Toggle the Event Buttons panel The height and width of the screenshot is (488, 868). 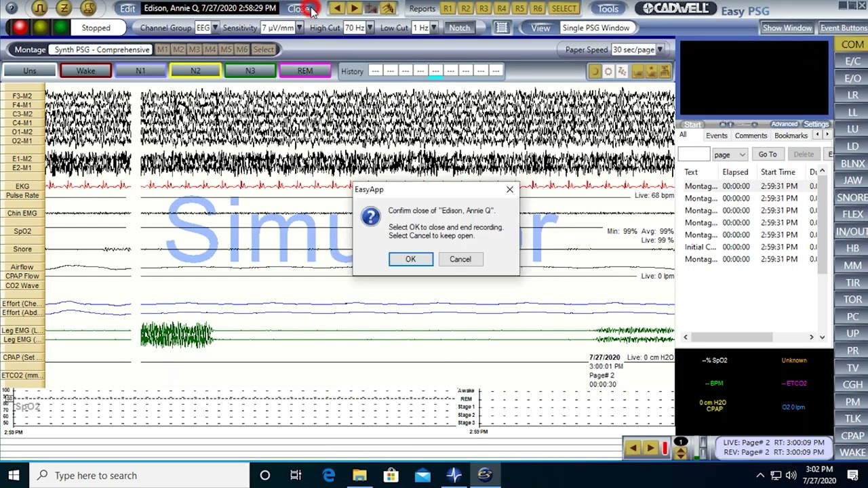(x=843, y=28)
